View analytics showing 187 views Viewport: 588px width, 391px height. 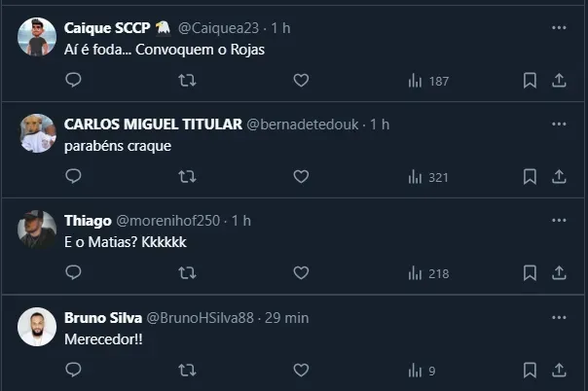(x=427, y=81)
